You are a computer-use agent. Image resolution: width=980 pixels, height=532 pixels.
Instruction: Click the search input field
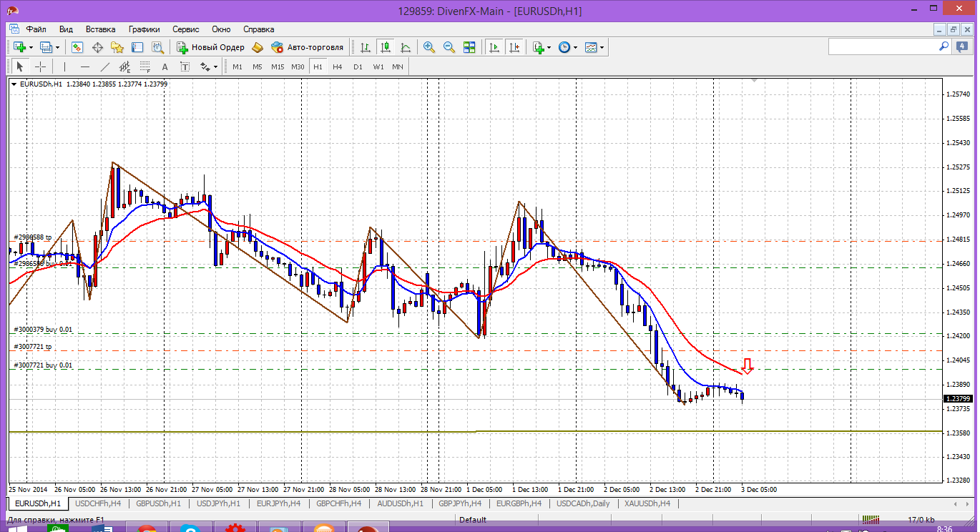883,46
